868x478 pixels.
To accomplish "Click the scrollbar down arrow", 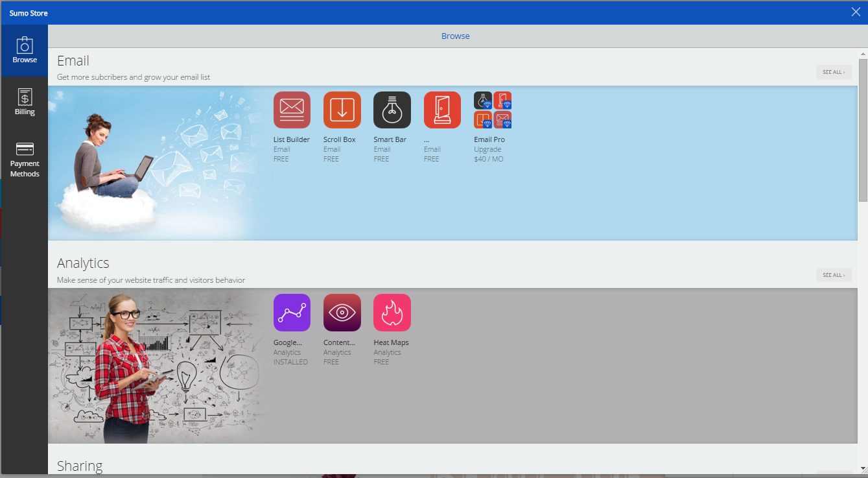I will point(863,469).
